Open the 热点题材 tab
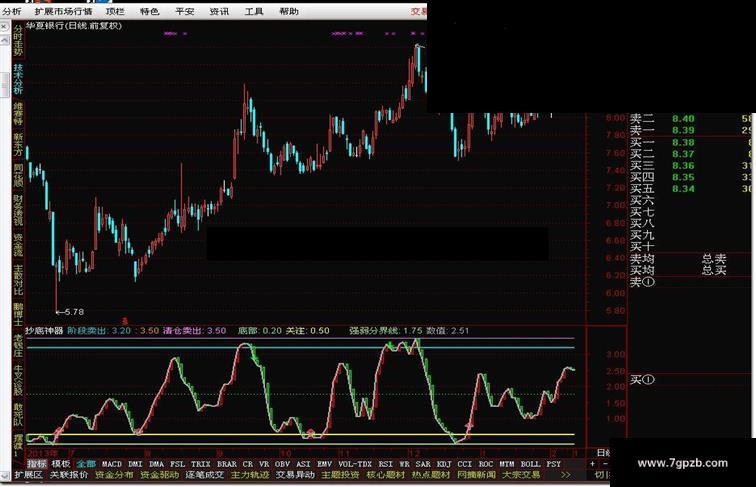Screen dimensions: 756x487 tap(431, 475)
